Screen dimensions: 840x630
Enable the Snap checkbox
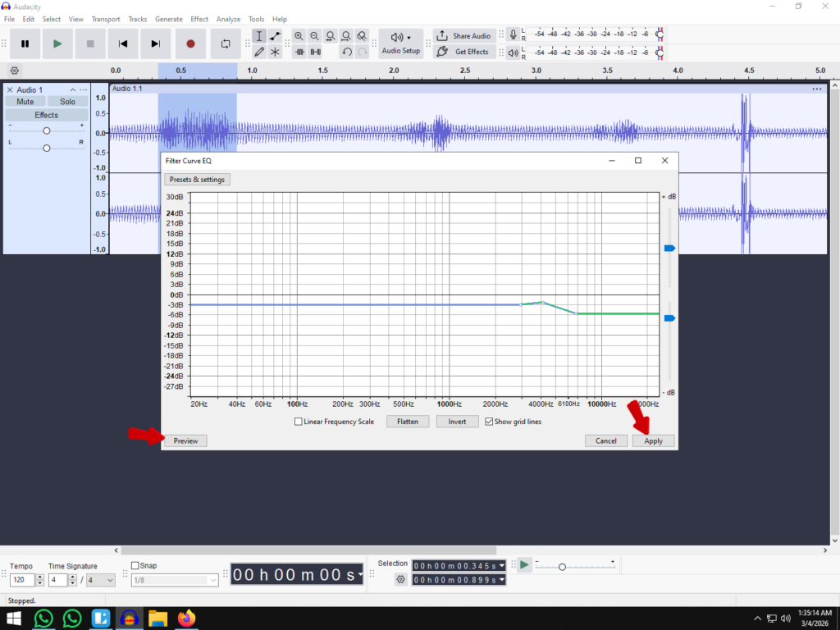pos(136,565)
